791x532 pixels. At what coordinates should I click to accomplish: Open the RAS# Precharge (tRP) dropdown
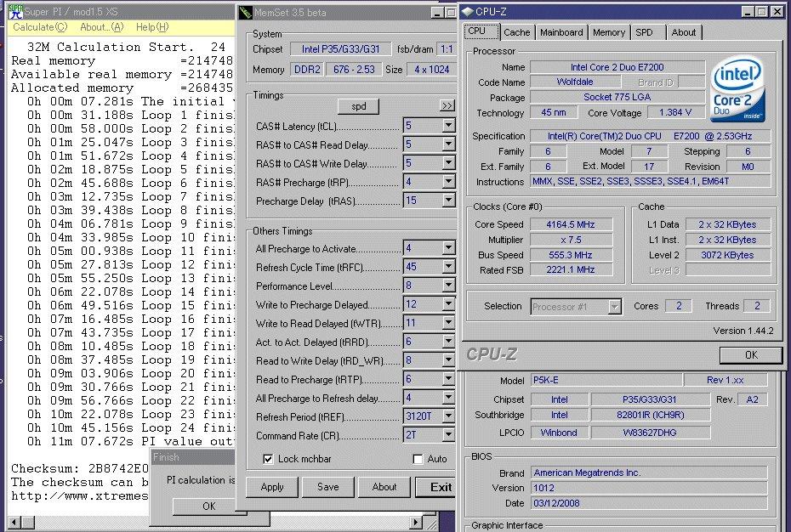pos(448,181)
